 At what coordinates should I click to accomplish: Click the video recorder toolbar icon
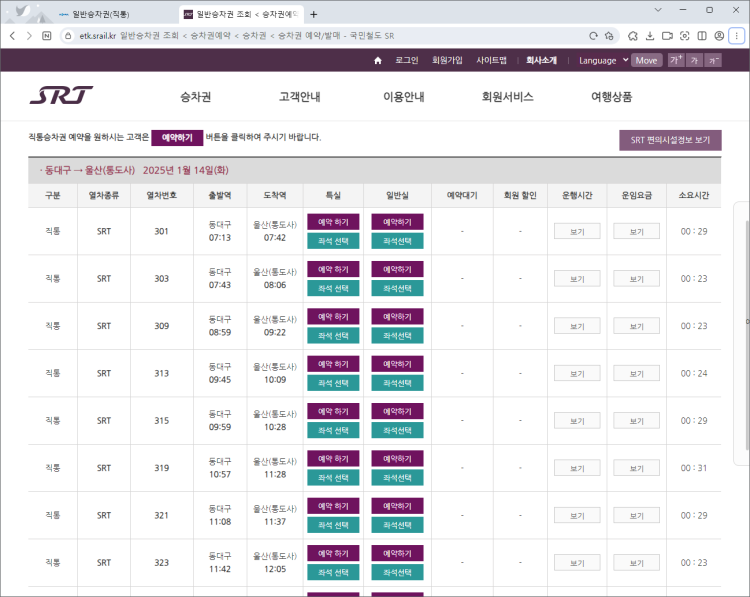(667, 36)
